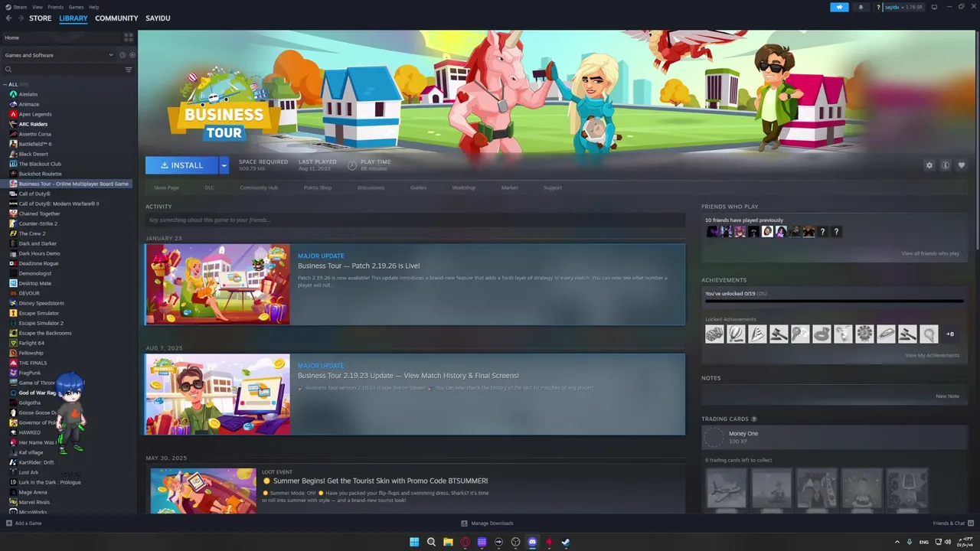Image resolution: width=980 pixels, height=551 pixels.
Task: Open Install options dropdown arrow
Action: tap(224, 165)
